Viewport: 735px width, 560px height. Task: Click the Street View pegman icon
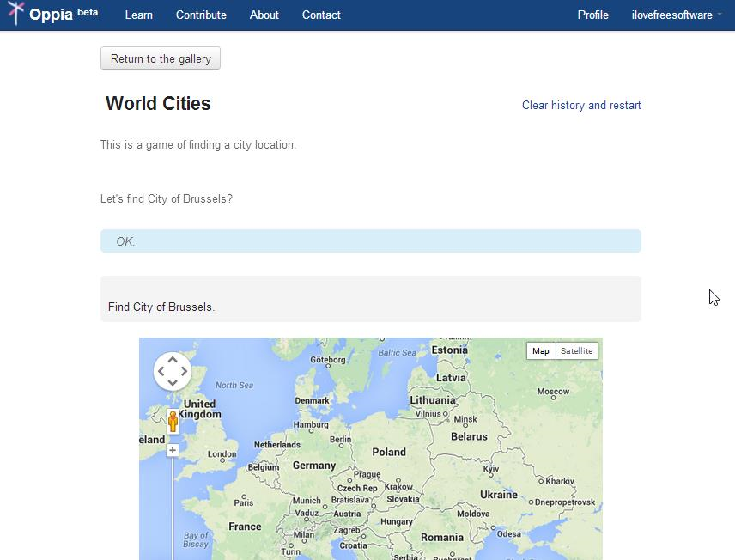[x=173, y=421]
